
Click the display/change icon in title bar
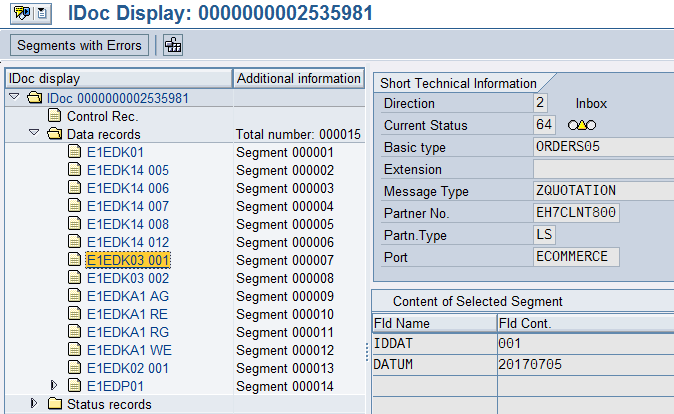click(19, 15)
